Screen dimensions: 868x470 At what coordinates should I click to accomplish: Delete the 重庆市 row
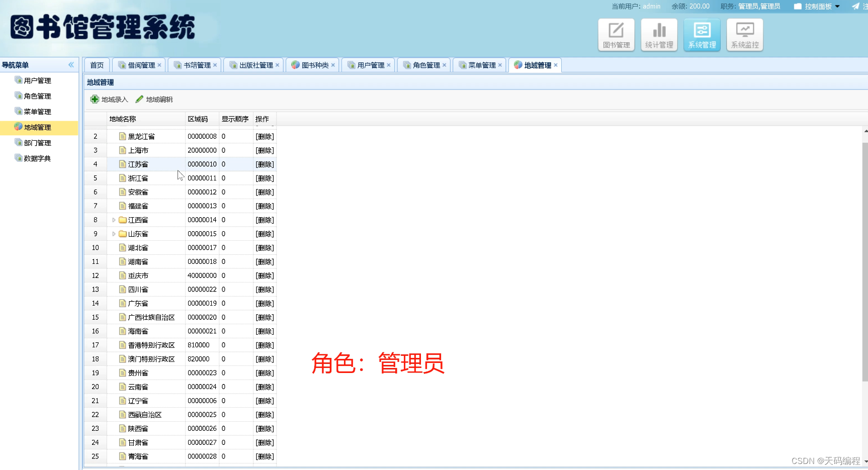pyautogui.click(x=265, y=275)
